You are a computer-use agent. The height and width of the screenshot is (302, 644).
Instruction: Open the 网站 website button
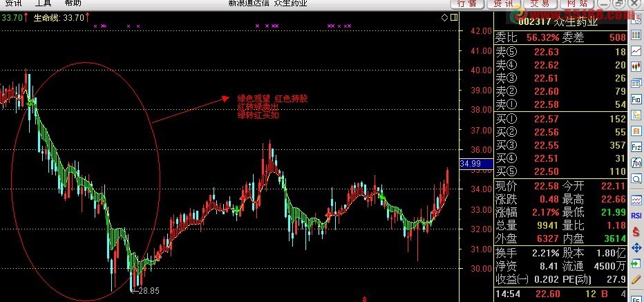click(576, 3)
